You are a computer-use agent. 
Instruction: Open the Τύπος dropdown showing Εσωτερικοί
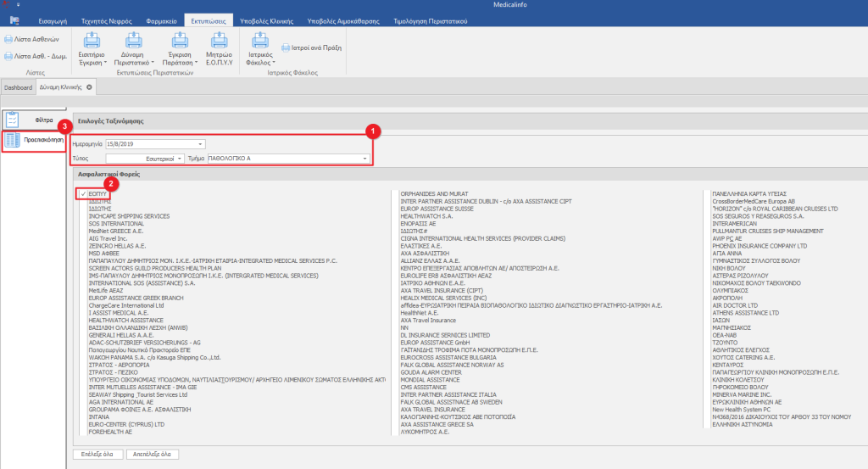click(179, 159)
